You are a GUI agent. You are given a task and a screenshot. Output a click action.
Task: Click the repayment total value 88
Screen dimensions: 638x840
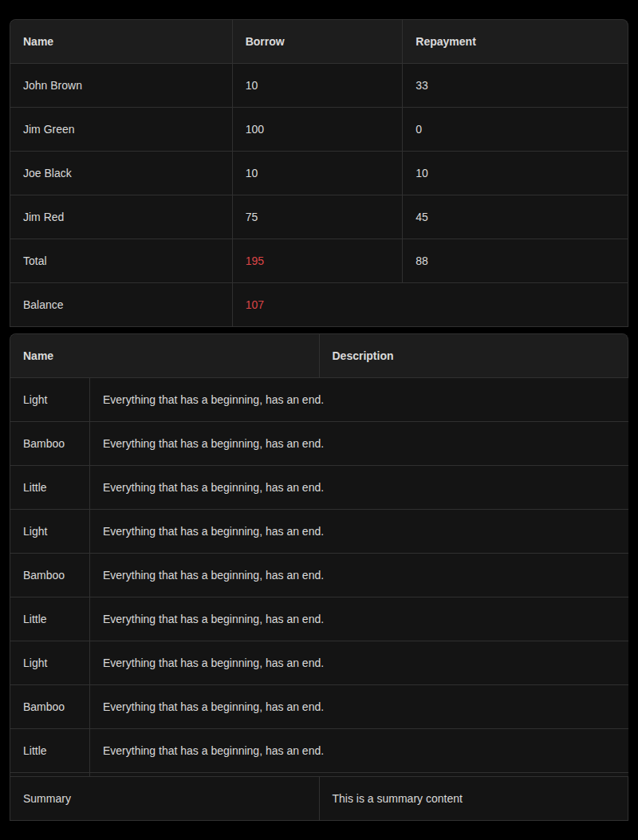(x=422, y=261)
